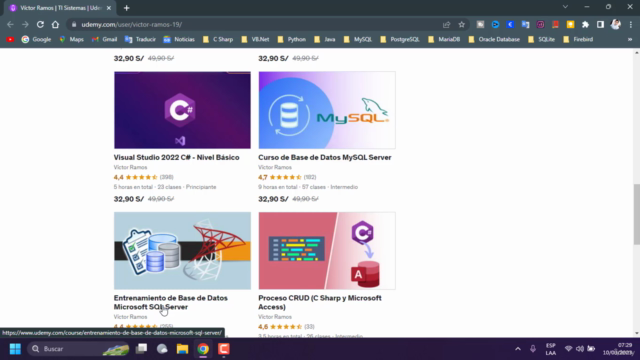
Task: Expand the Firebird bookmark folder
Action: point(578,39)
